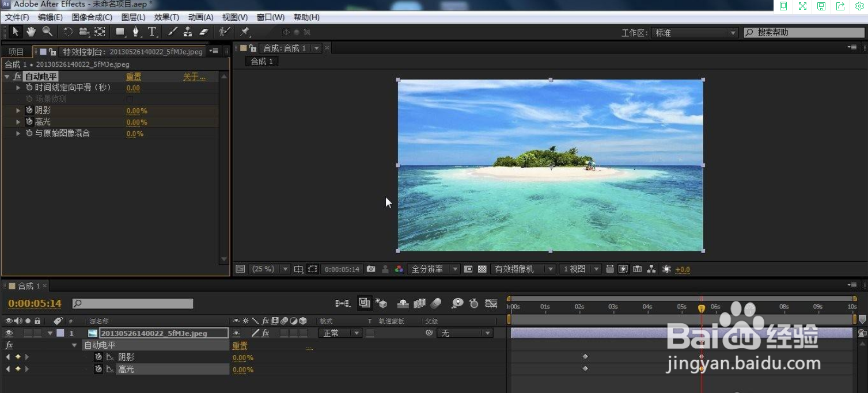Click 重置 link in effect controls
868x393 pixels.
pyautogui.click(x=134, y=77)
